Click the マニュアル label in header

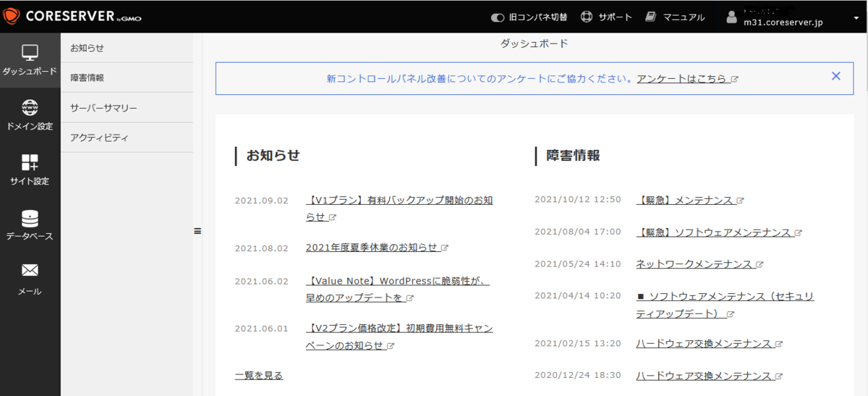684,17
